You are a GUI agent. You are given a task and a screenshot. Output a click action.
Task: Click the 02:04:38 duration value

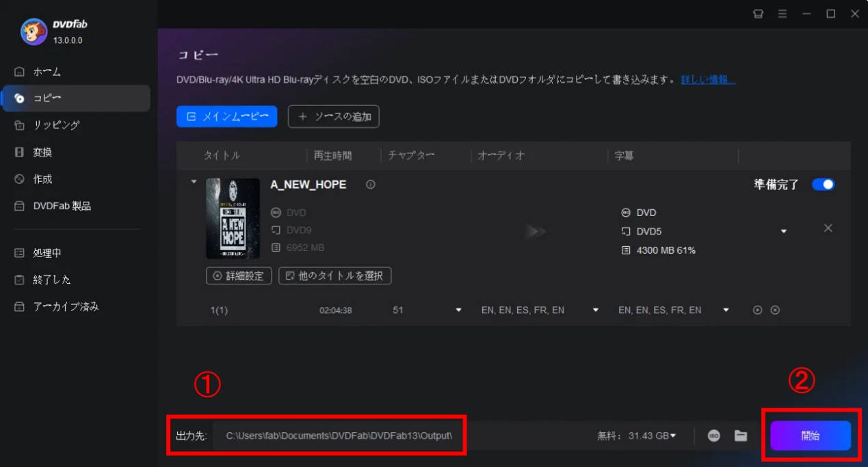pyautogui.click(x=336, y=310)
